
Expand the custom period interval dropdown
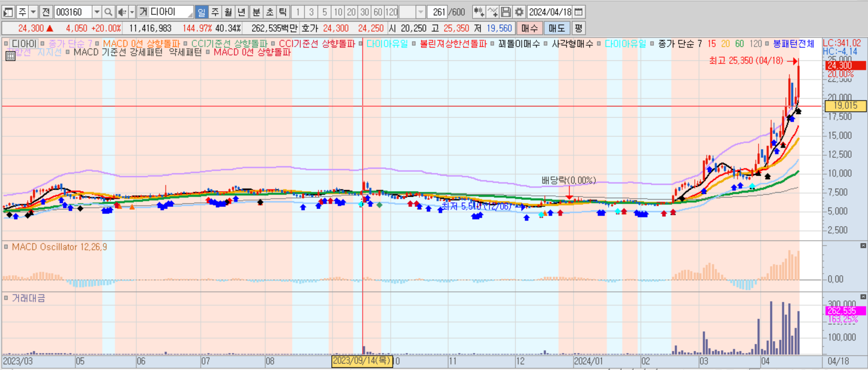420,12
